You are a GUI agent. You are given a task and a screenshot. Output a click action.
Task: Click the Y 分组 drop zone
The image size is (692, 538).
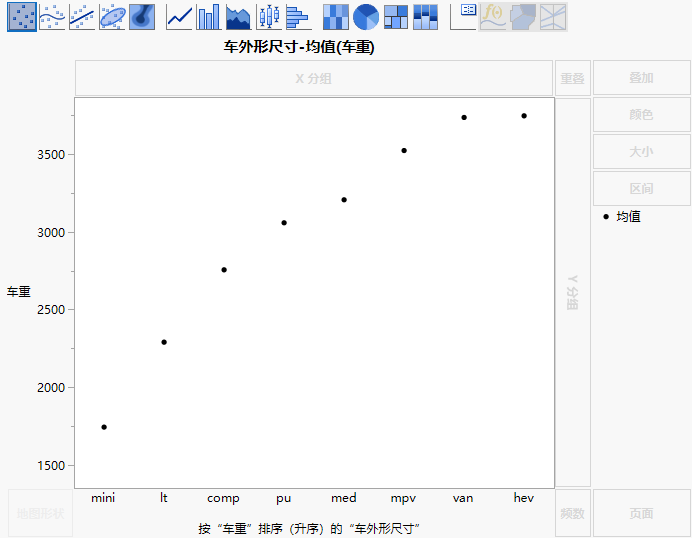[x=572, y=292]
